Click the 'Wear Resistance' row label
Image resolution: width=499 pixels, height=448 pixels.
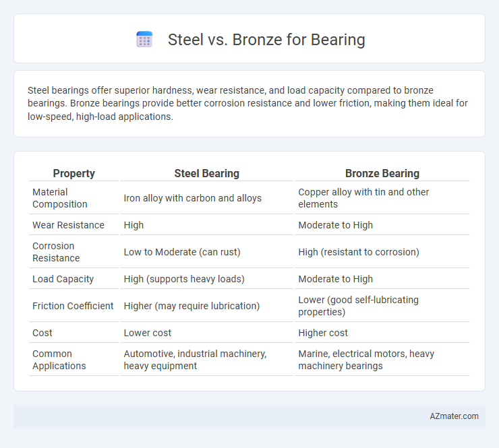tap(68, 225)
